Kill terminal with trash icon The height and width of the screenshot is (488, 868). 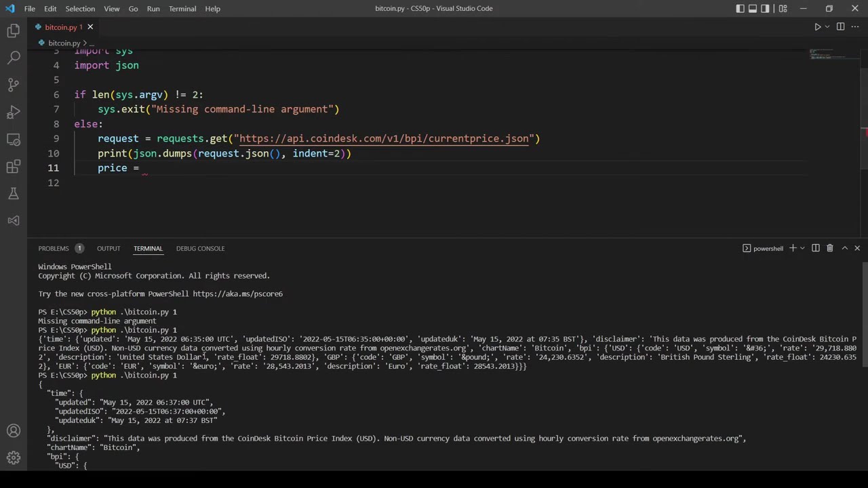(829, 248)
